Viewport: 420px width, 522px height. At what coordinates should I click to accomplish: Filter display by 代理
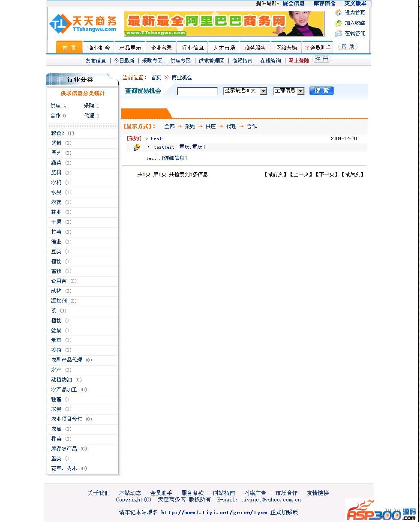coord(231,126)
